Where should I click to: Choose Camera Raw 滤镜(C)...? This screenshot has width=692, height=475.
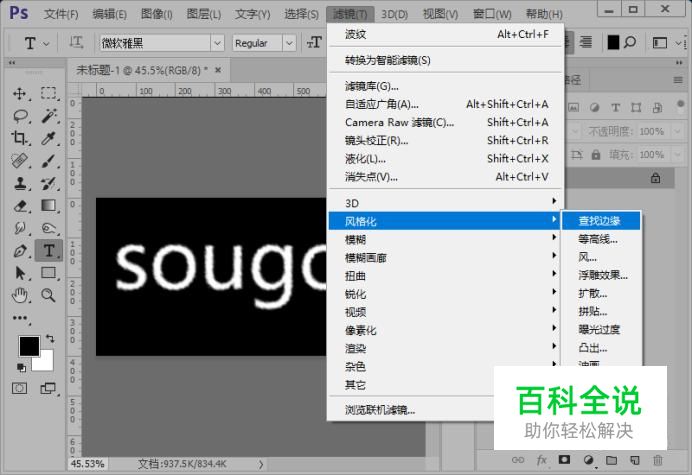coord(445,122)
